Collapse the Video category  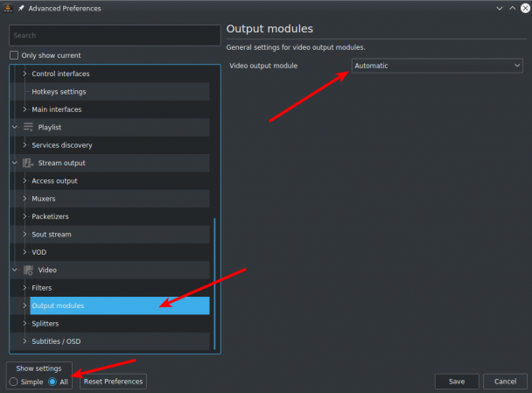(x=15, y=270)
